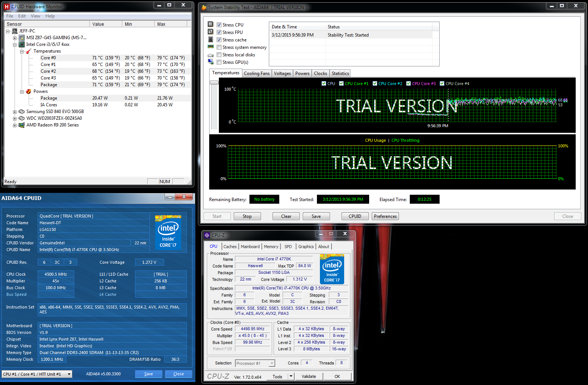
Task: Collapse the JEFF-PC tree node
Action: coord(8,31)
